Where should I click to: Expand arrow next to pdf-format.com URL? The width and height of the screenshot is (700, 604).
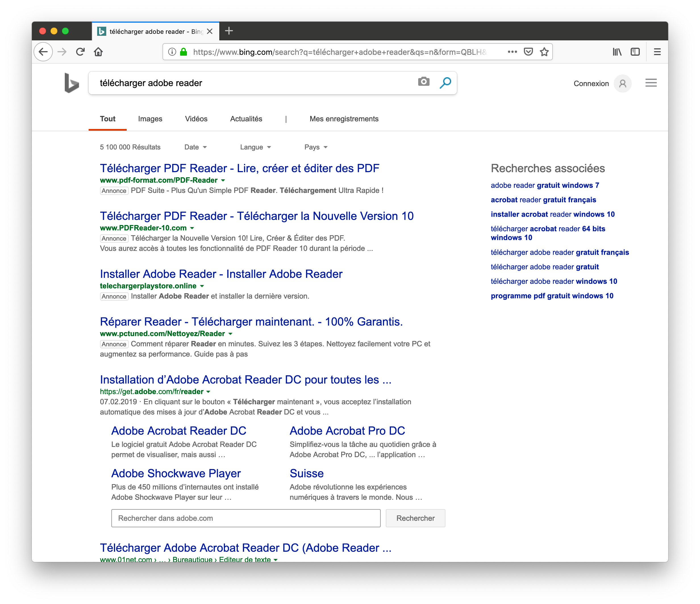(223, 180)
